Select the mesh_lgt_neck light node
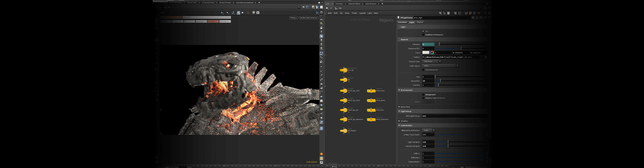 pyautogui.click(x=344, y=90)
